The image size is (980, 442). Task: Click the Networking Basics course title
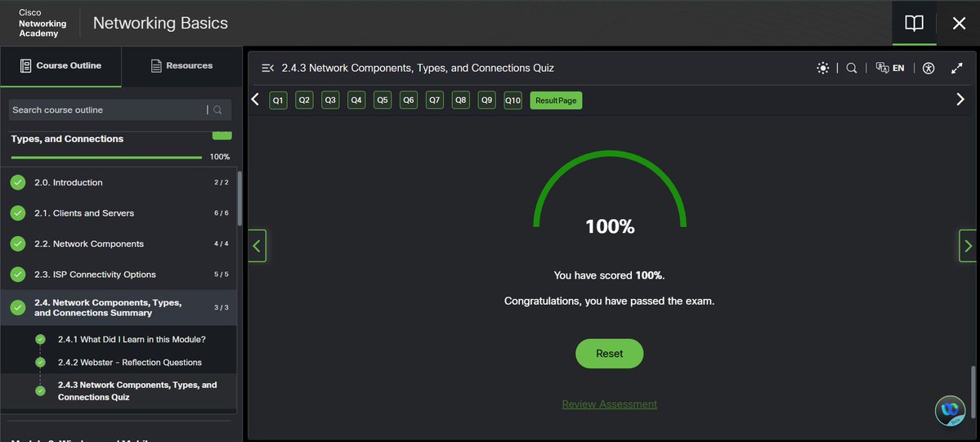(160, 23)
